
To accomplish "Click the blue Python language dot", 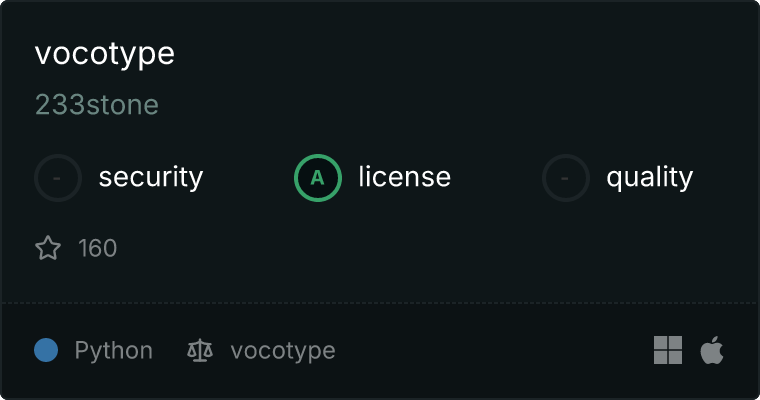I will tap(46, 350).
